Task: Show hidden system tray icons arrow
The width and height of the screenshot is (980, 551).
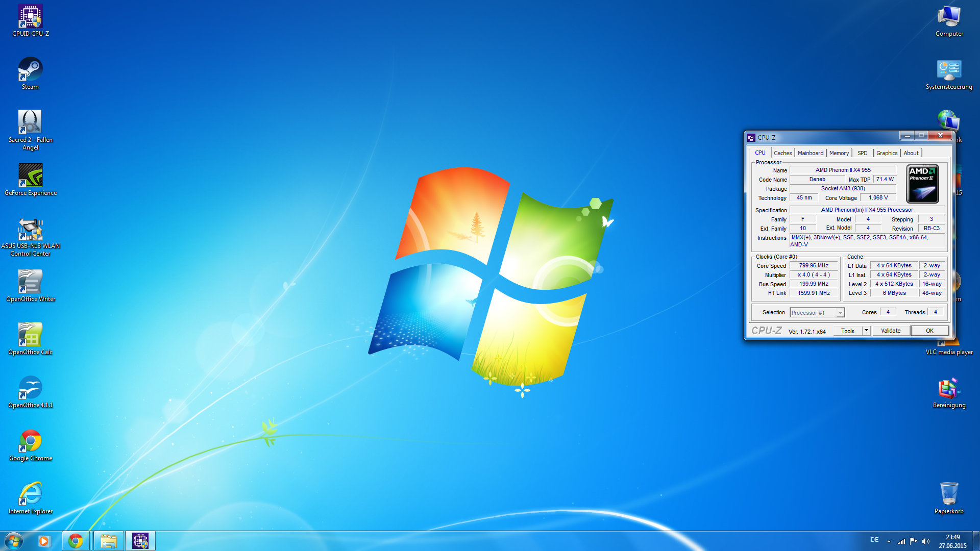Action: [x=889, y=541]
